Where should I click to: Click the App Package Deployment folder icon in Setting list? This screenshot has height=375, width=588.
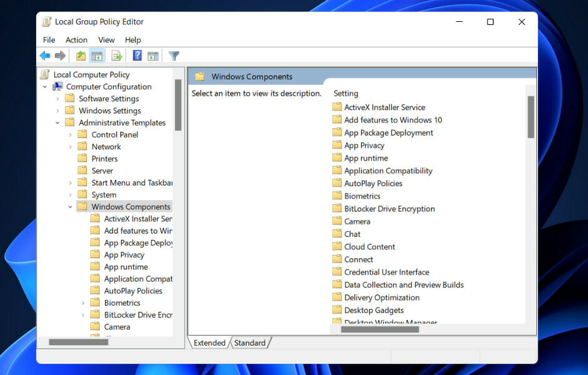pos(337,132)
